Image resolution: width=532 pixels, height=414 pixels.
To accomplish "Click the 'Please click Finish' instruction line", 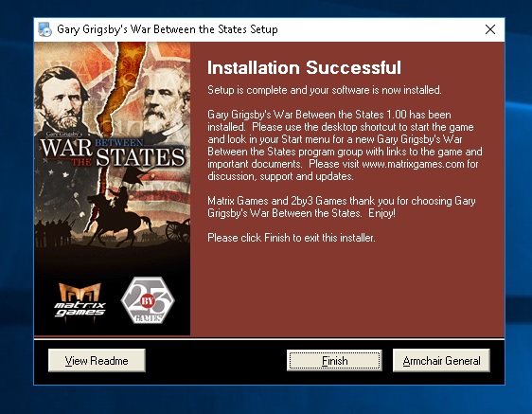I will pyautogui.click(x=292, y=238).
